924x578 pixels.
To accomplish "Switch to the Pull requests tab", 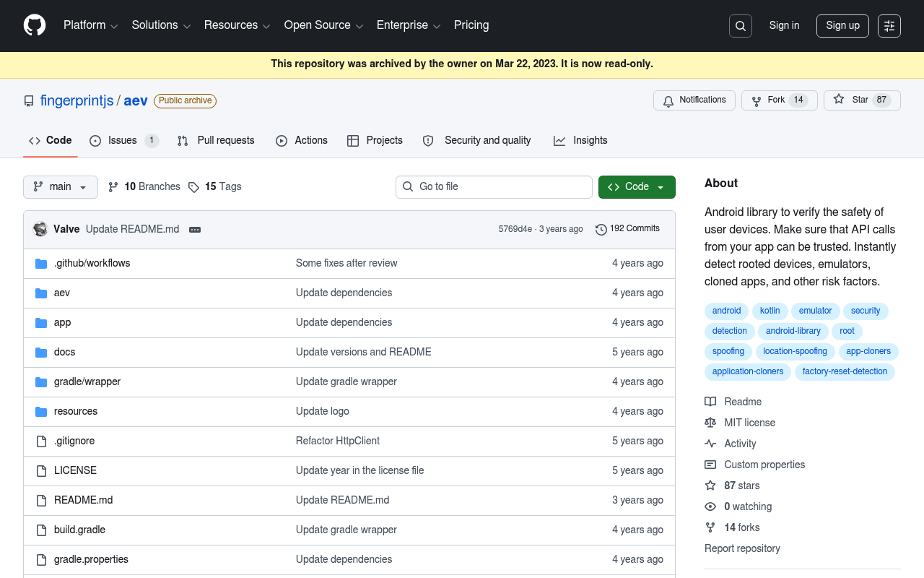I will click(216, 141).
